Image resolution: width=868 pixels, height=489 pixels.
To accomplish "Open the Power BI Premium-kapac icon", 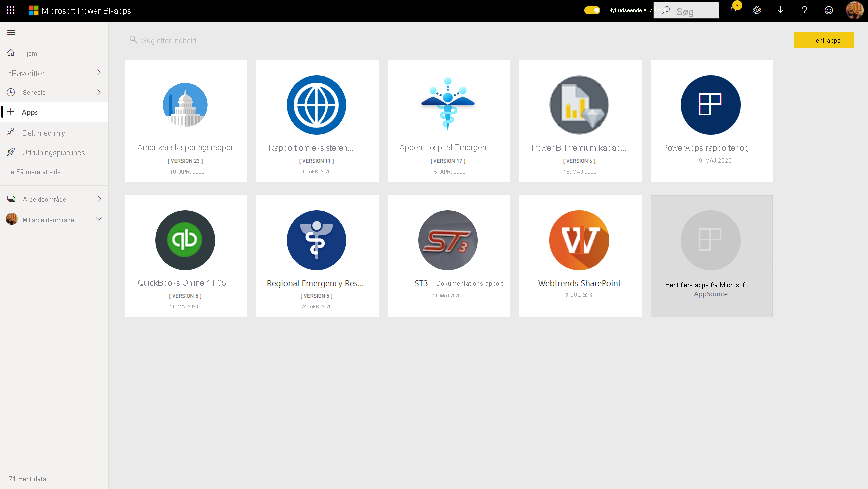I will tap(579, 105).
